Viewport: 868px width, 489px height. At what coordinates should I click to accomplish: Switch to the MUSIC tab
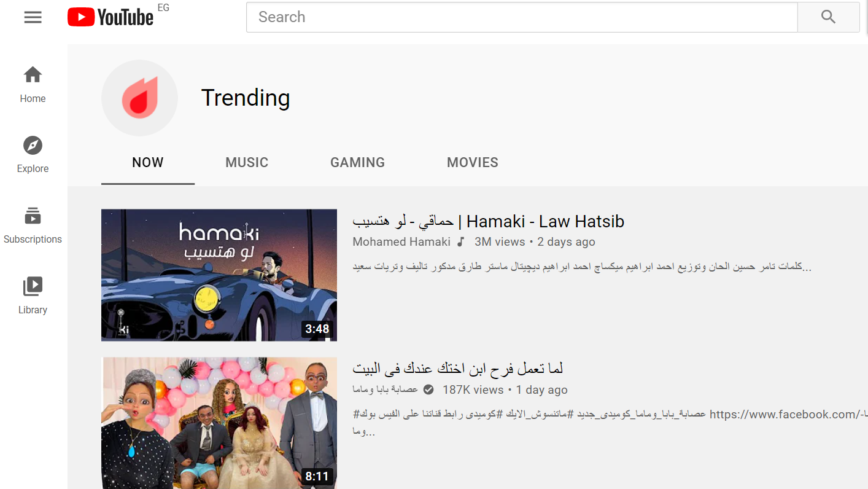247,163
